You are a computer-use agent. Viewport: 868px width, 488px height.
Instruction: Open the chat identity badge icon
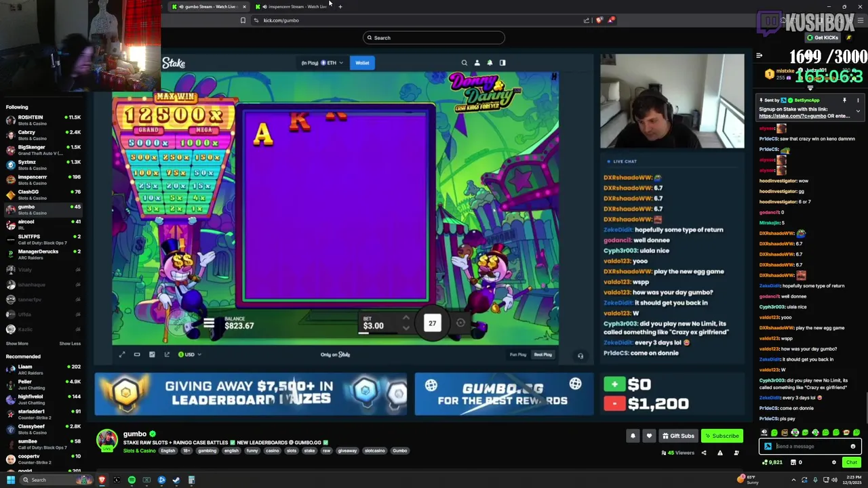pos(768,447)
